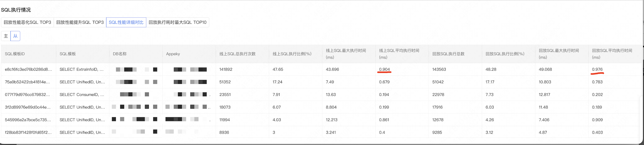
Task: Click template ID 75a9b52422cb41814e
Action: pos(27,82)
